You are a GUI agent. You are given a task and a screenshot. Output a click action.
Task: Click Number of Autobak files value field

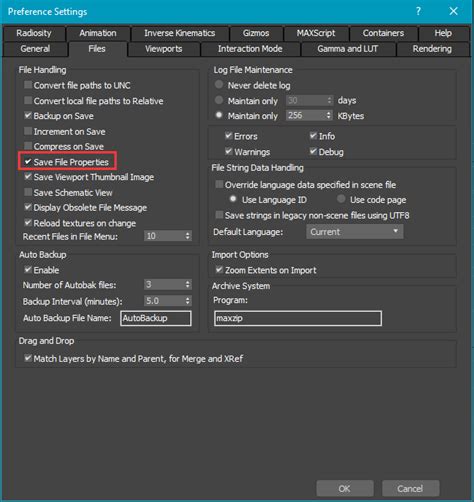tap(164, 285)
